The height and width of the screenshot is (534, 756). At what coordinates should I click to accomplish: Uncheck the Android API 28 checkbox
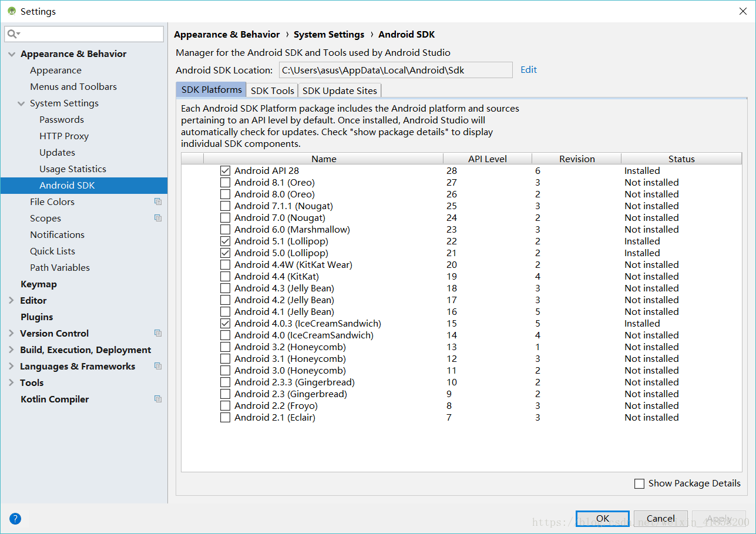(225, 170)
